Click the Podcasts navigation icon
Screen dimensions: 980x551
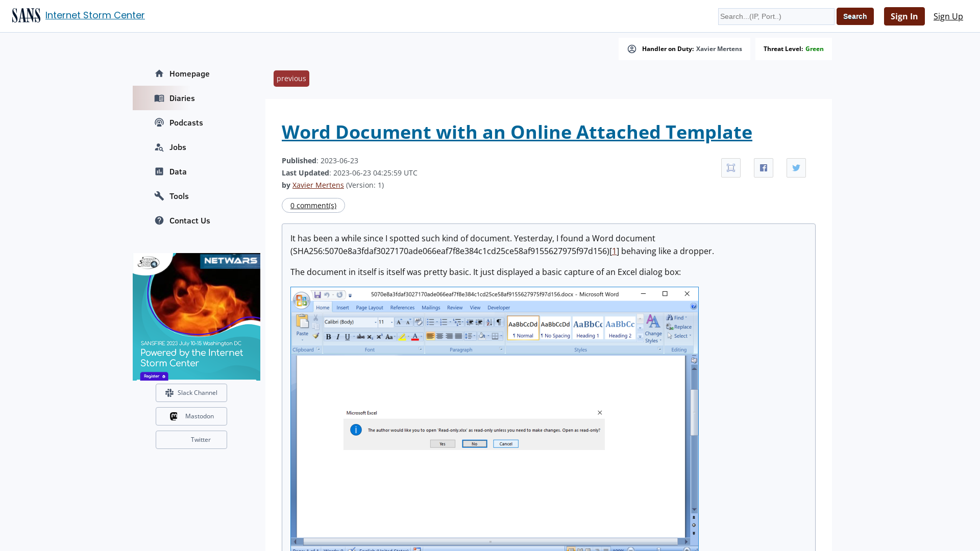159,122
